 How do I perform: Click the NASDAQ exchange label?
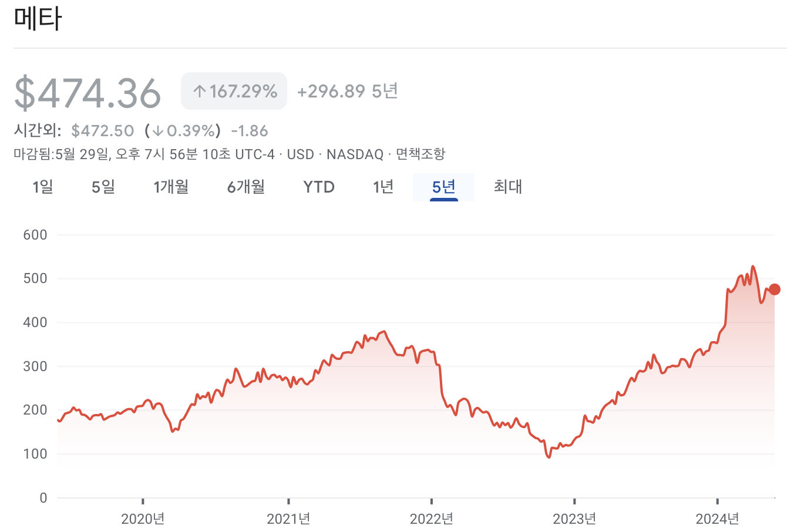pos(354,154)
